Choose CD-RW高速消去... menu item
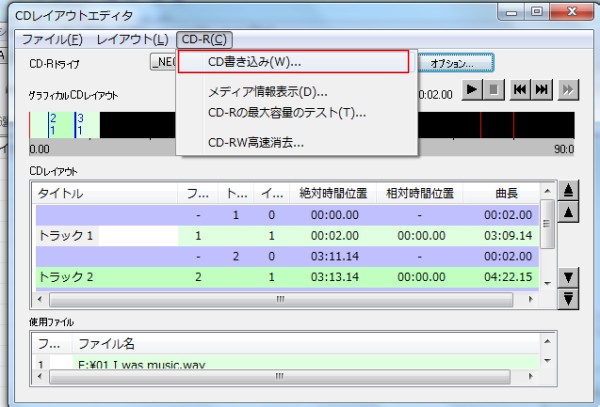The image size is (600, 407). [x=256, y=142]
